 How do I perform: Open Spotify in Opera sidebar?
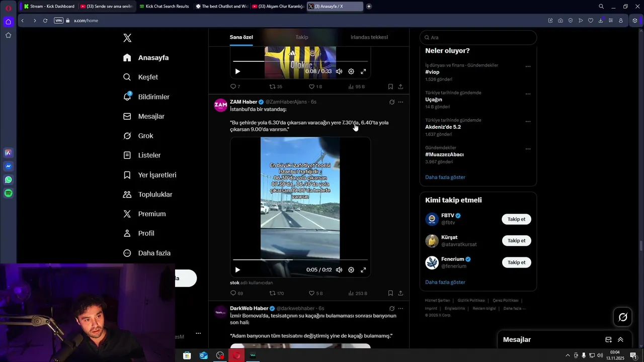(x=9, y=194)
